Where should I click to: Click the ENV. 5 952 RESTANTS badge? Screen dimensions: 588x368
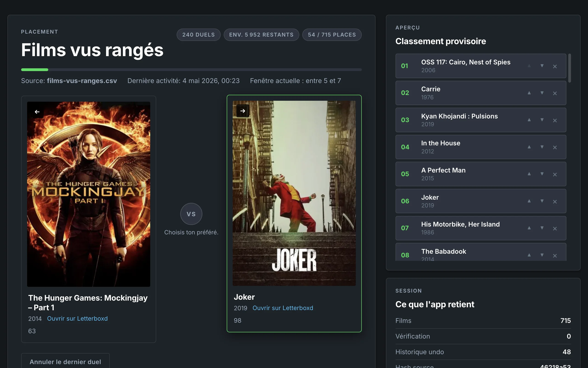(x=261, y=35)
